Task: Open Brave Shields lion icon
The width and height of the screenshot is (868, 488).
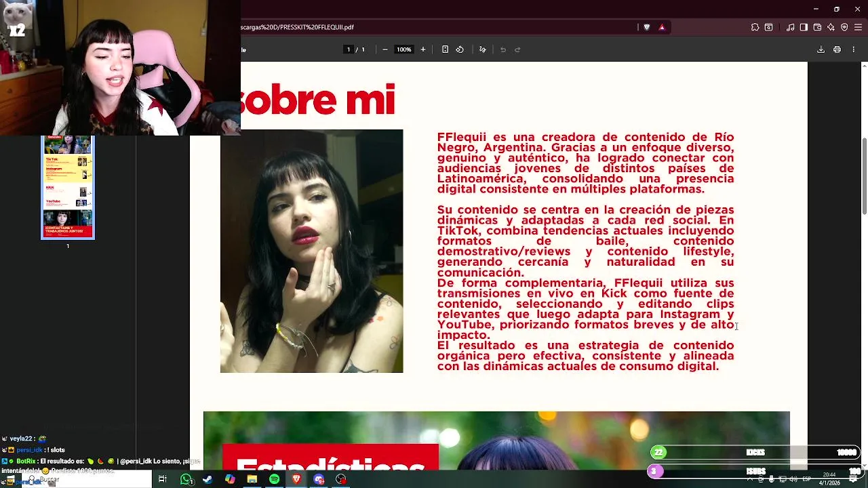Action: tap(647, 27)
